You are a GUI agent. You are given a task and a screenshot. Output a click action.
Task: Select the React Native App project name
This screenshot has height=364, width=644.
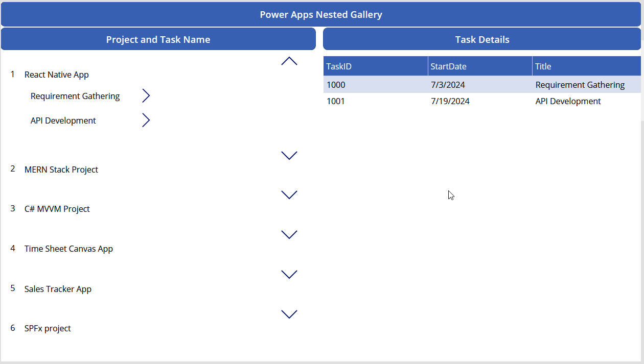pos(57,75)
